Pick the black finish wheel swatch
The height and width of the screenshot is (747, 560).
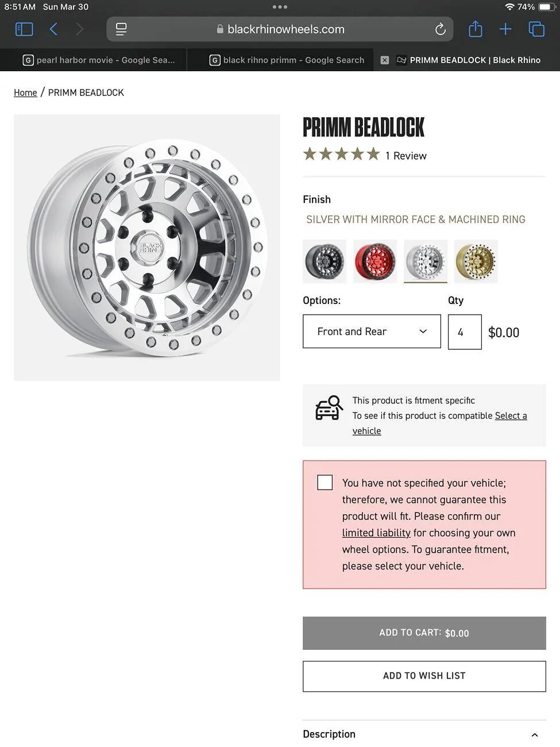tap(325, 261)
